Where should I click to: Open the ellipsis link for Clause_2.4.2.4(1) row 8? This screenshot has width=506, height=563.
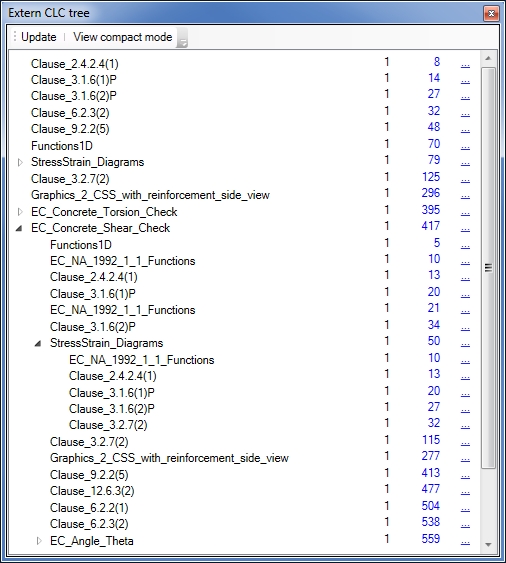[x=465, y=64]
